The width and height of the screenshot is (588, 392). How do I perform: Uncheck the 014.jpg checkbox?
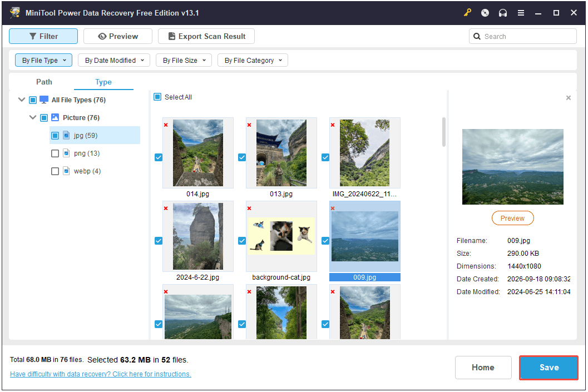pos(159,157)
